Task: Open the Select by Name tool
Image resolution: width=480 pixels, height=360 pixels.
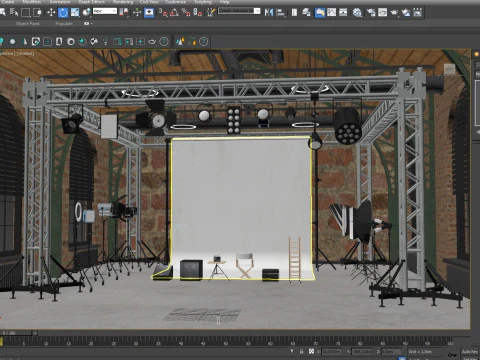Action: (14, 13)
